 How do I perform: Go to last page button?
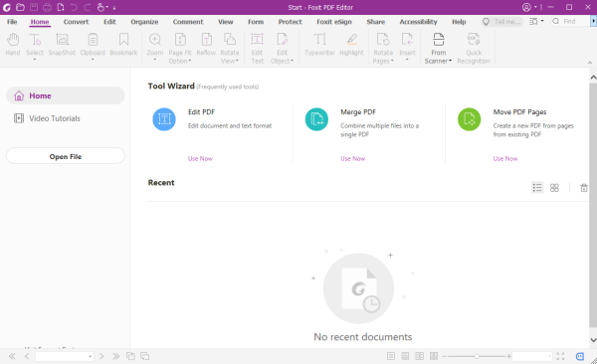click(x=115, y=356)
